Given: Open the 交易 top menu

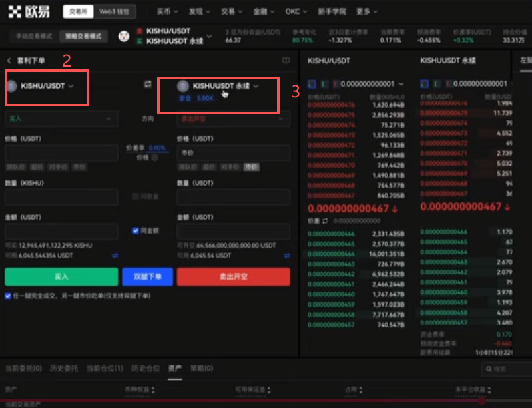Looking at the screenshot, I should 232,12.
